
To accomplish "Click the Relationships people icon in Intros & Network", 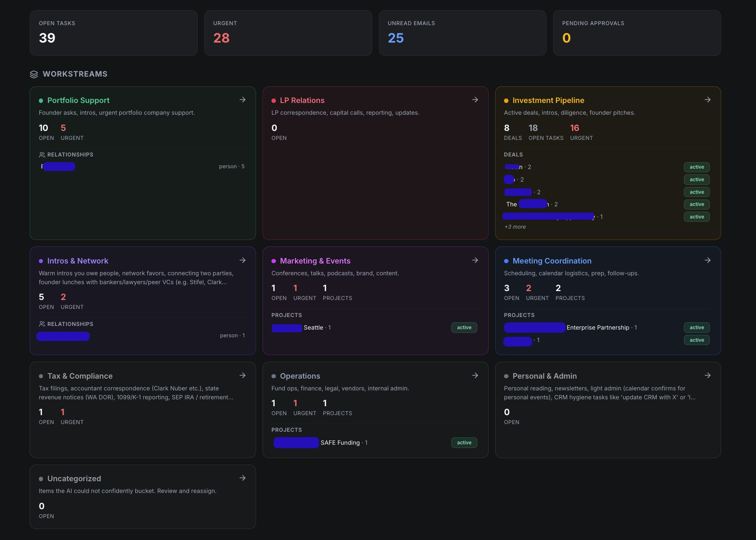I will (42, 324).
